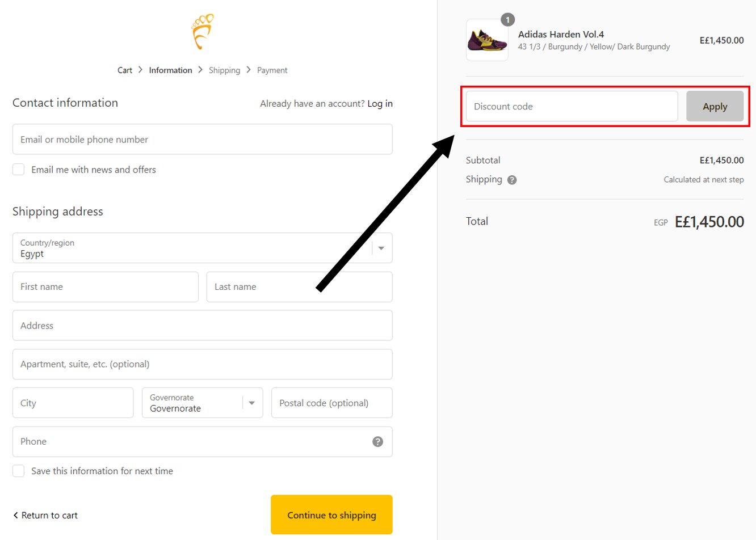Select the Shipping breadcrumb step
756x540 pixels.
coord(224,70)
